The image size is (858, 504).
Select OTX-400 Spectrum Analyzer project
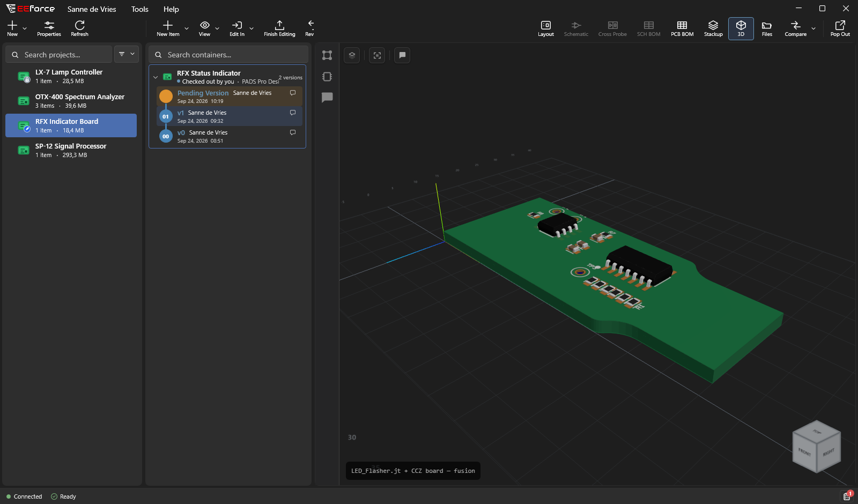pos(71,101)
